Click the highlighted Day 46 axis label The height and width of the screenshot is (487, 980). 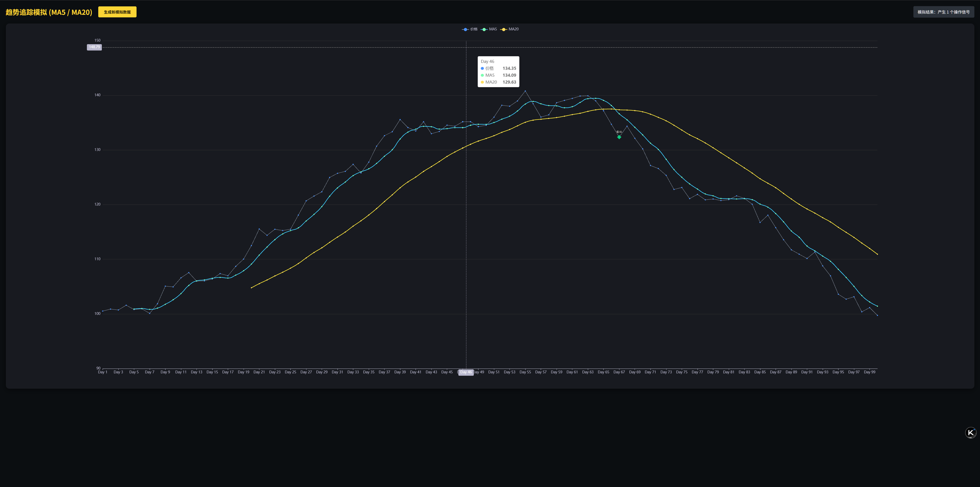(x=466, y=372)
